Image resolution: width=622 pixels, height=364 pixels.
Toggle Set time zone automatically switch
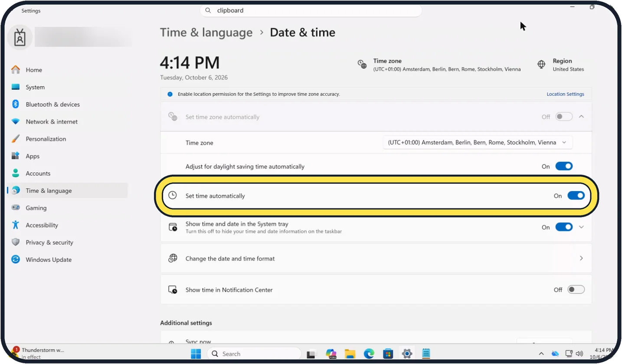pos(564,117)
